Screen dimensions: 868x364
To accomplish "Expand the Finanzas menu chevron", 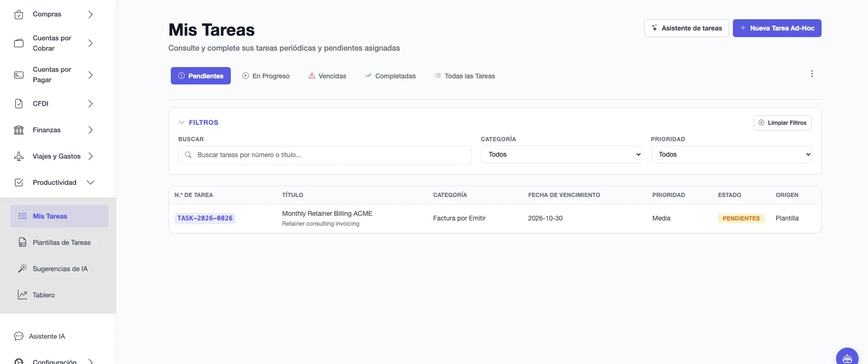I will tap(91, 130).
